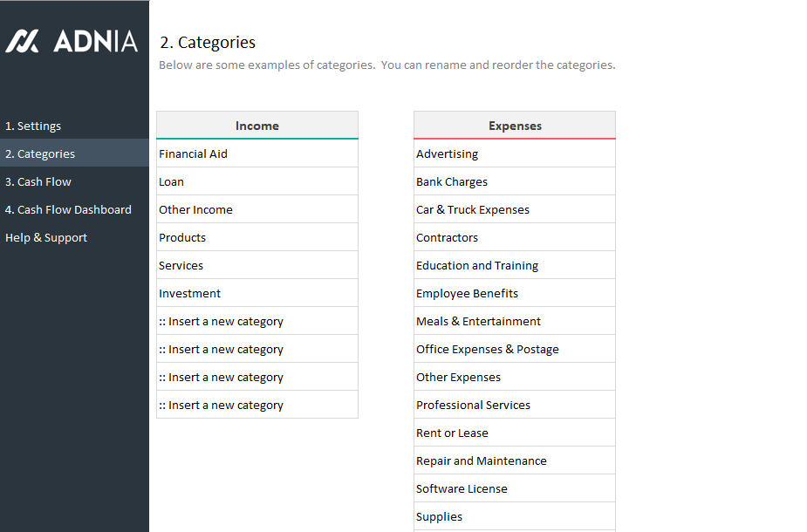Open the Settings sidebar item
This screenshot has height=532, width=807.
(33, 126)
